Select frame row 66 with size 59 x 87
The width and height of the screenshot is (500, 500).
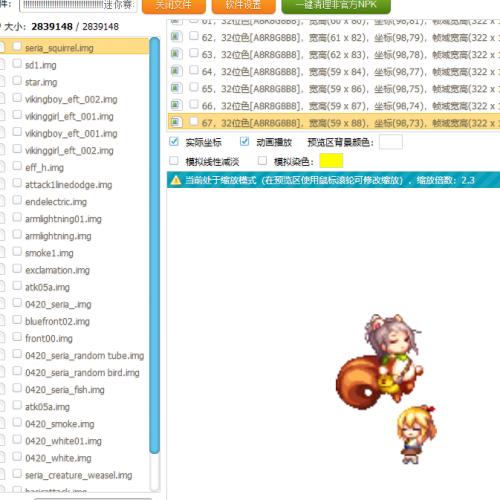(334, 106)
